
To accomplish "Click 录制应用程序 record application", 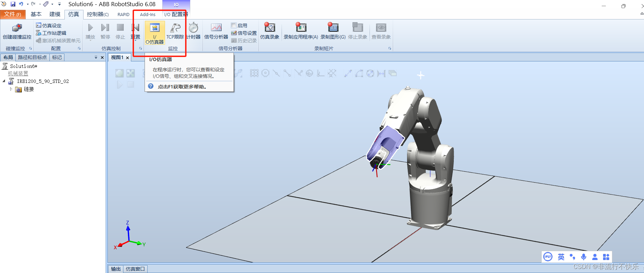I will click(301, 31).
